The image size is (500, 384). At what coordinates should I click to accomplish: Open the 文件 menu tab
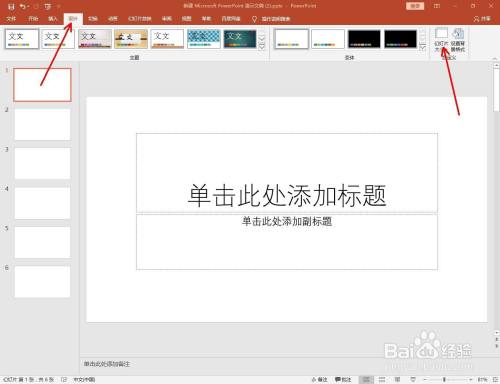pyautogui.click(x=11, y=19)
